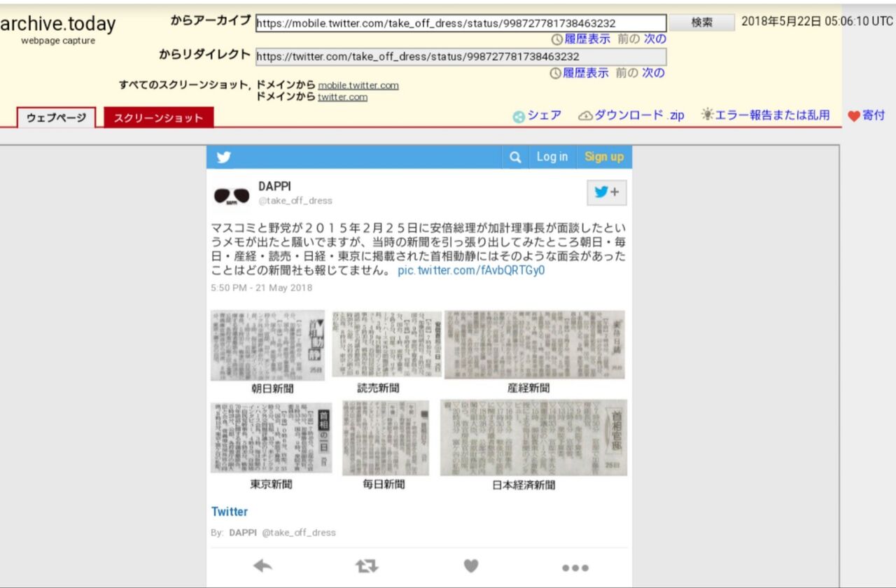Screen dimensions: 896x588
Task: Open the mobile.twitter.com domain link
Action: (x=358, y=85)
